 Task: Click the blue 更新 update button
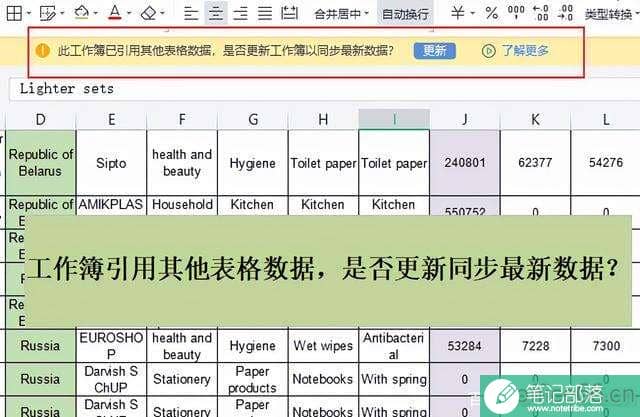coord(435,51)
